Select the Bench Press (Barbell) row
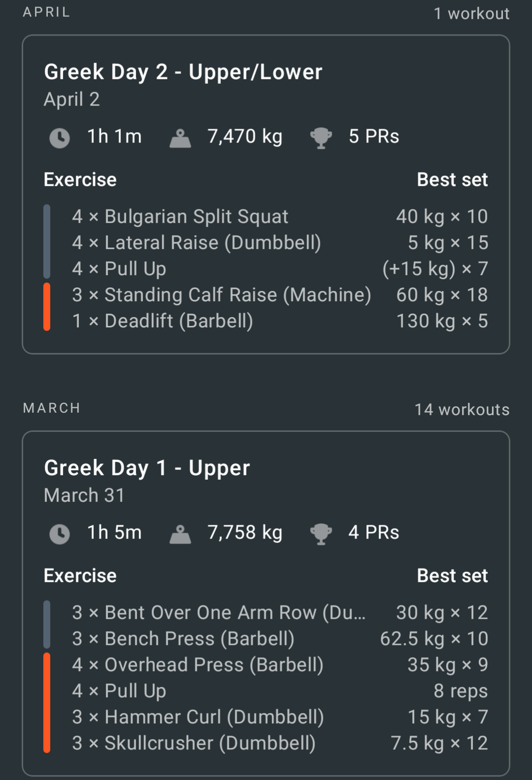The height and width of the screenshot is (780, 532). (266, 638)
